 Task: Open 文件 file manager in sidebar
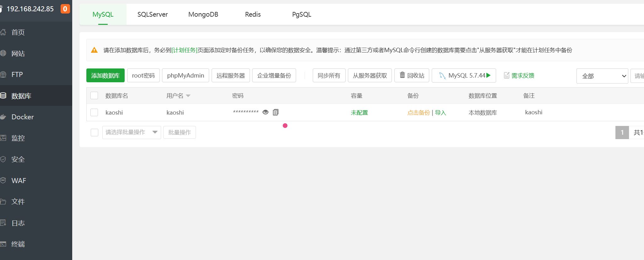pos(18,202)
